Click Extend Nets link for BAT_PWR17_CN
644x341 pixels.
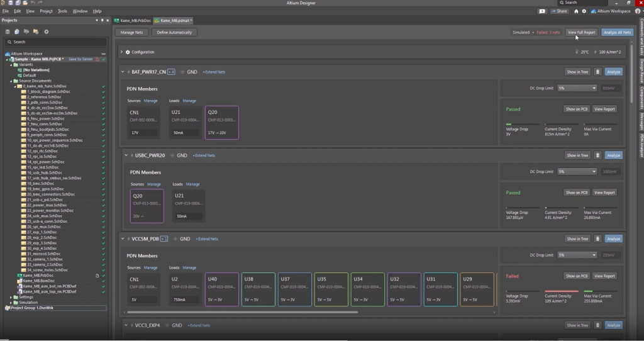click(x=214, y=72)
